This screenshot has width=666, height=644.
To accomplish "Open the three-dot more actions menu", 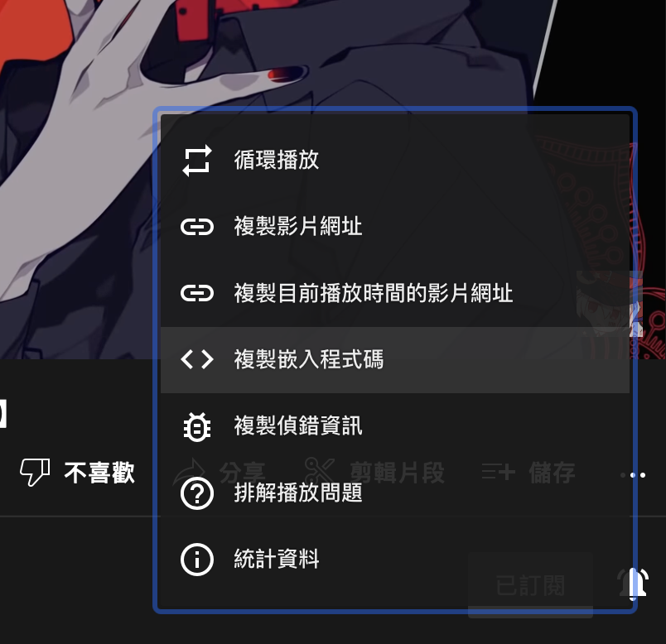I will click(633, 475).
